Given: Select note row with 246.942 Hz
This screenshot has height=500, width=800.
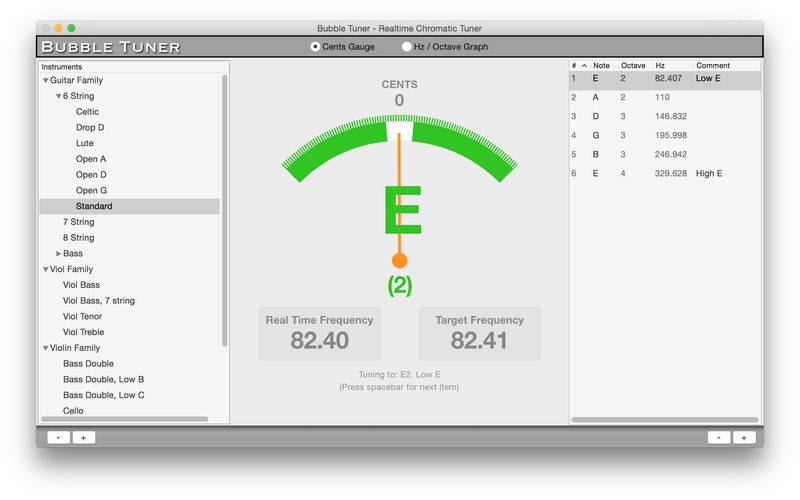Looking at the screenshot, I should tap(665, 155).
